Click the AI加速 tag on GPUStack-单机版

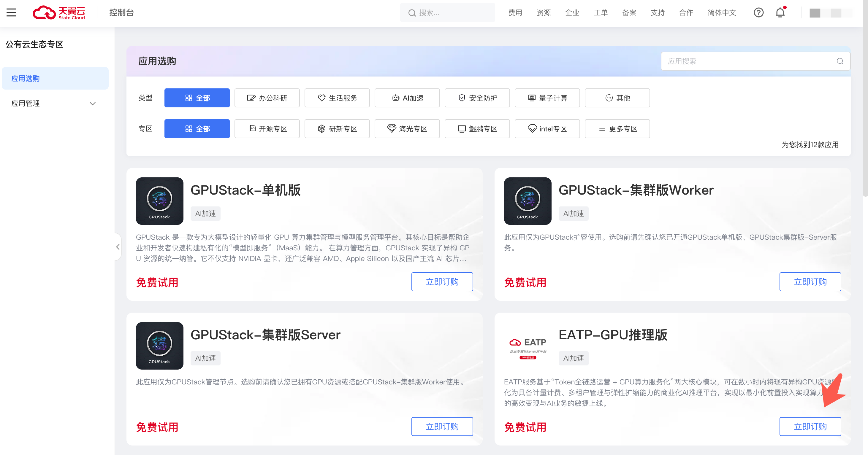(205, 214)
